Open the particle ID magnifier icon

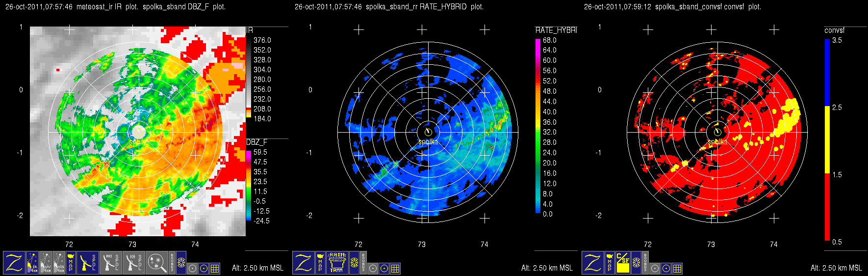[157, 263]
